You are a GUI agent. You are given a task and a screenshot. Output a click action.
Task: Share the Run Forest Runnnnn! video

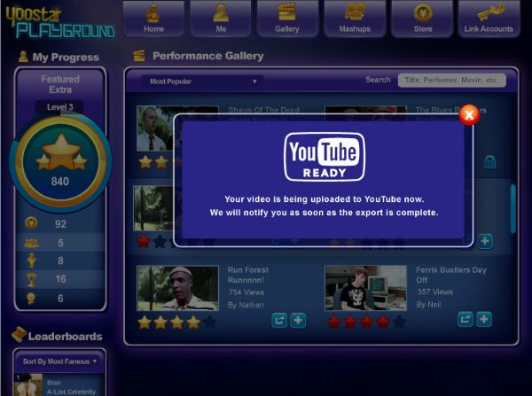tap(279, 320)
